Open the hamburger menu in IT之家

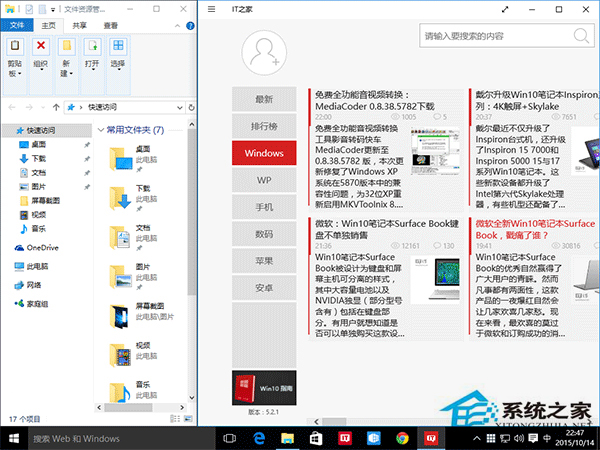[211, 9]
